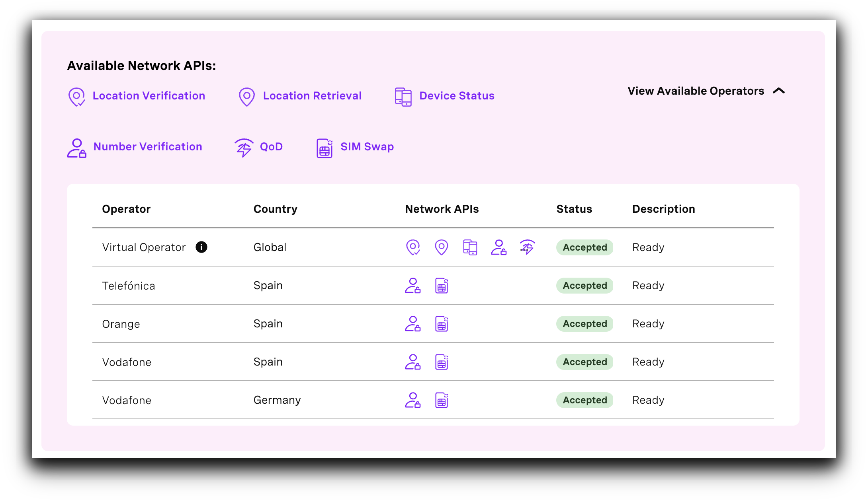
Task: Open the Location Verification link
Action: [x=149, y=95]
